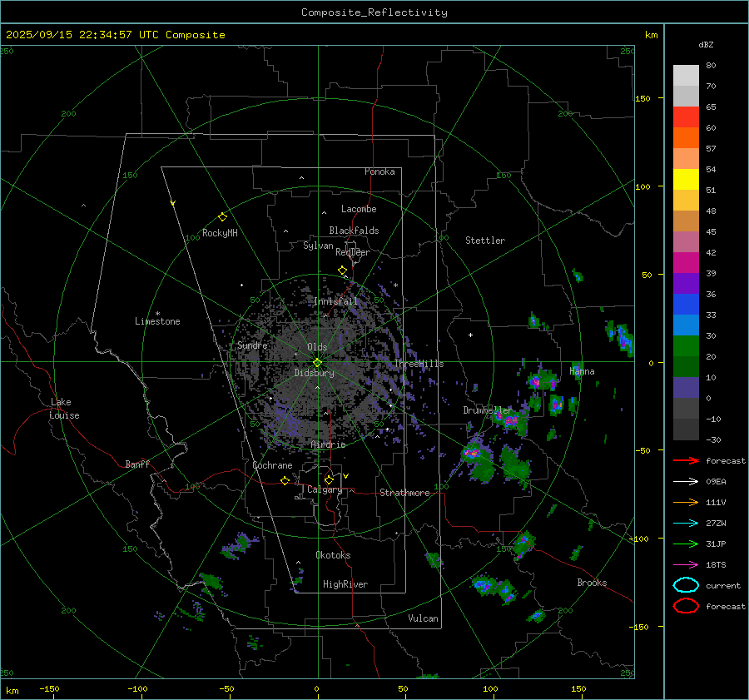Click the Strathmore city label

coord(404,493)
